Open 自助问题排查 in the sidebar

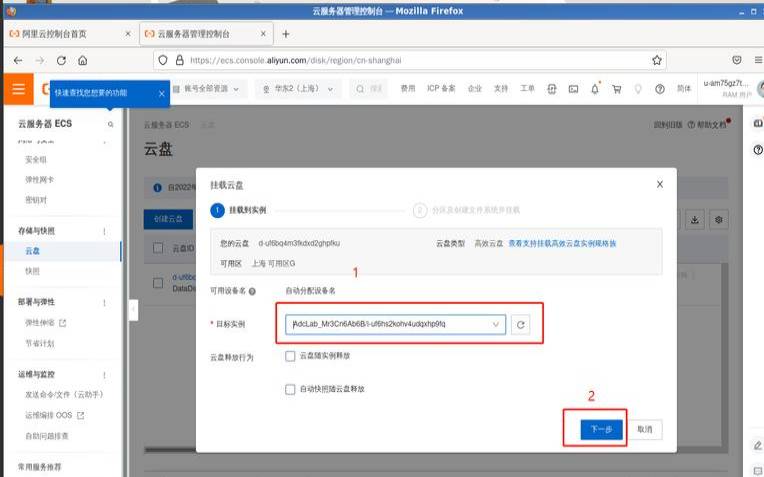click(47, 436)
